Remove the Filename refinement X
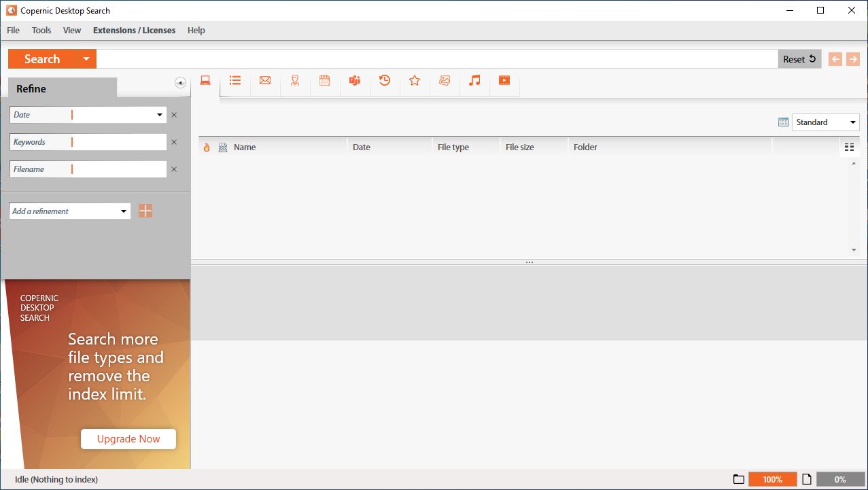 coord(174,169)
